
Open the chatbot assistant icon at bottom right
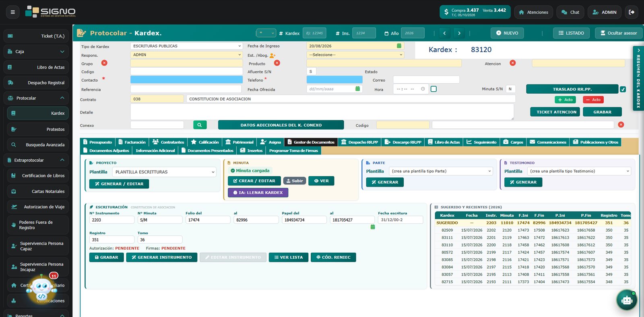pyautogui.click(x=627, y=300)
